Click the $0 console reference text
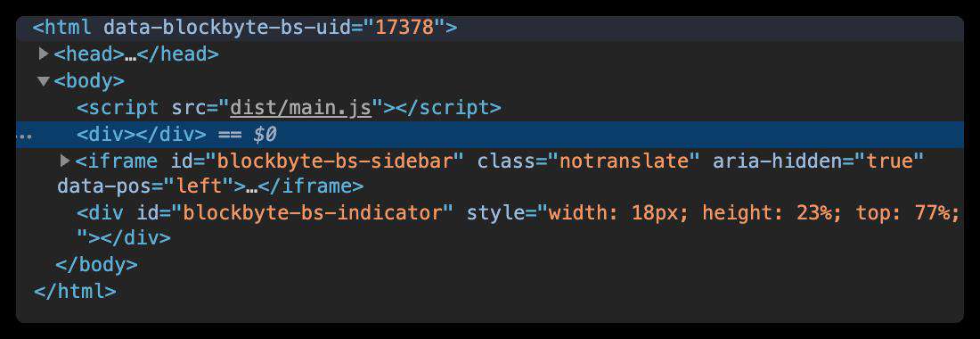 (x=265, y=135)
